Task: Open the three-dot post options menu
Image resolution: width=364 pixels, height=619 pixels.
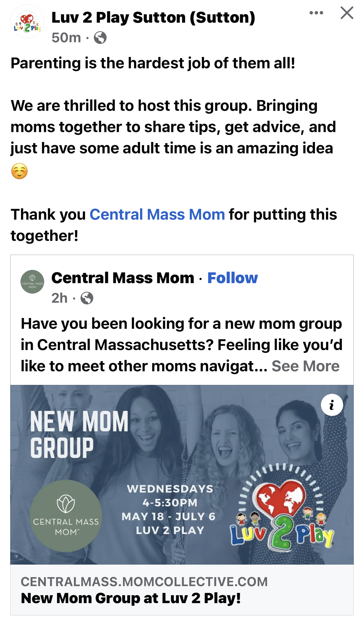Action: tap(316, 13)
